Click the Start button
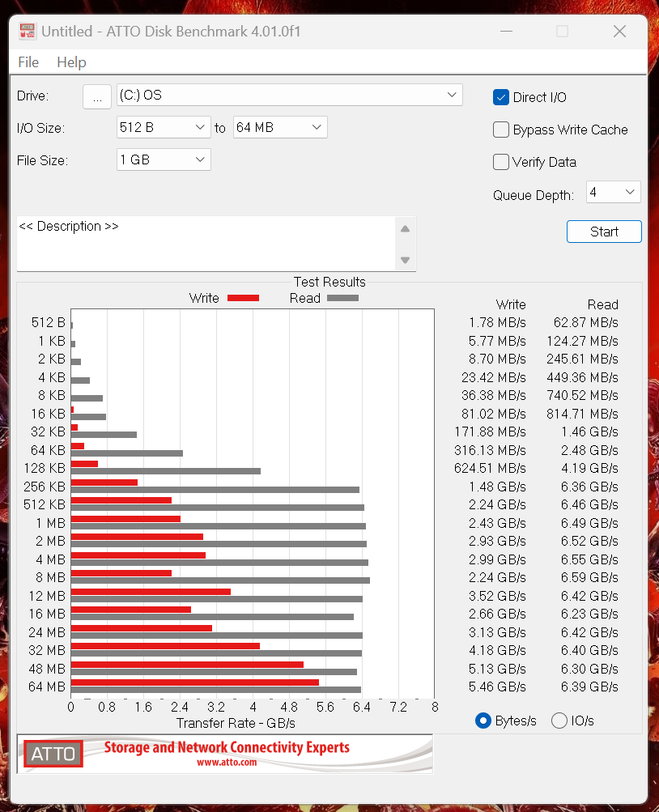 604,232
